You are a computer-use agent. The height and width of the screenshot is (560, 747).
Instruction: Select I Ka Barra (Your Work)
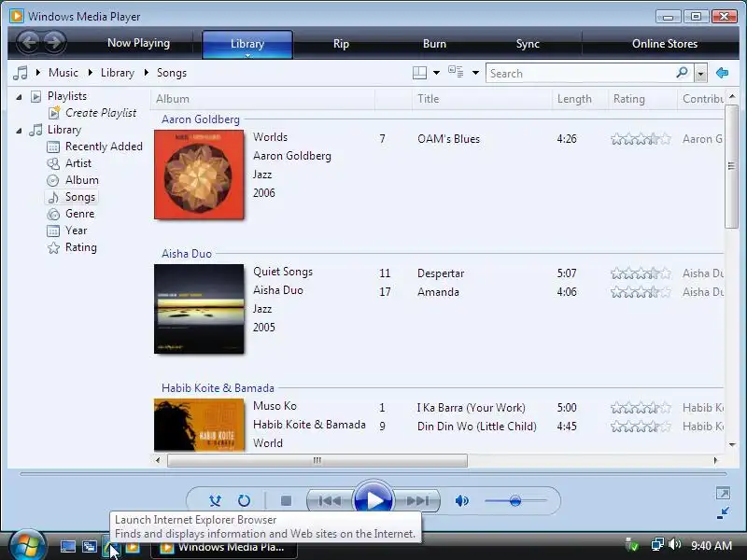[472, 408]
